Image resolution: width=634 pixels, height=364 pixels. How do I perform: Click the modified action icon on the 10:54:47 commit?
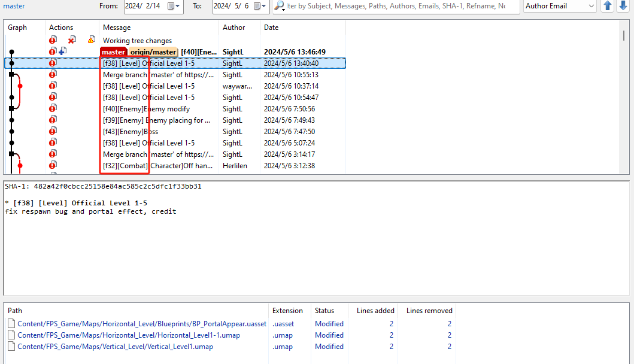click(x=53, y=96)
